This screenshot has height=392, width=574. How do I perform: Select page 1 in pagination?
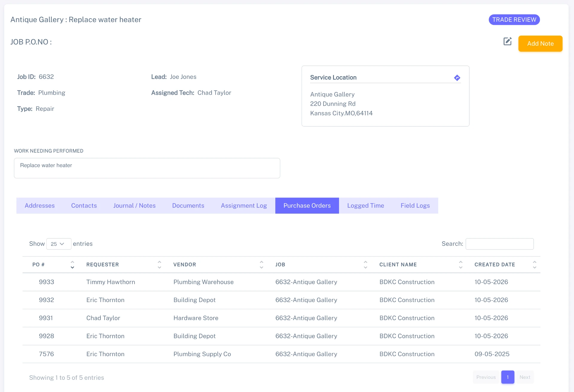[508, 377]
